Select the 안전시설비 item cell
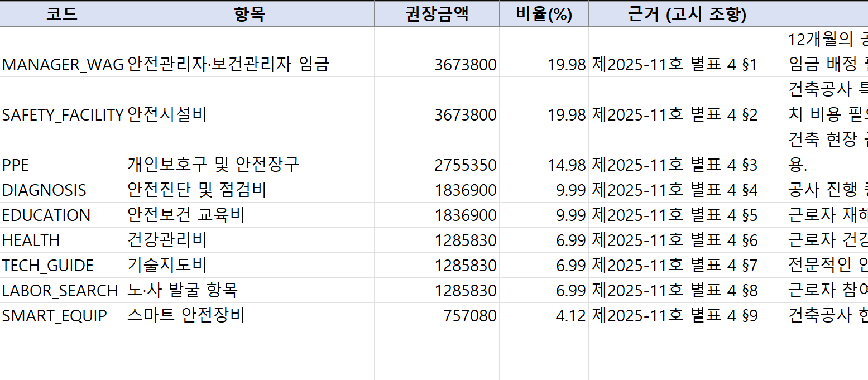868x380 pixels. coord(249,102)
